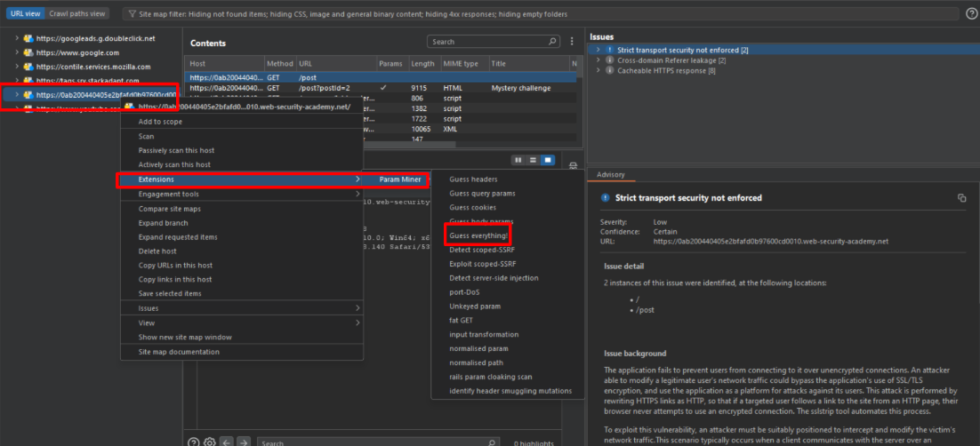Switch to Crawl paths view

pos(76,13)
